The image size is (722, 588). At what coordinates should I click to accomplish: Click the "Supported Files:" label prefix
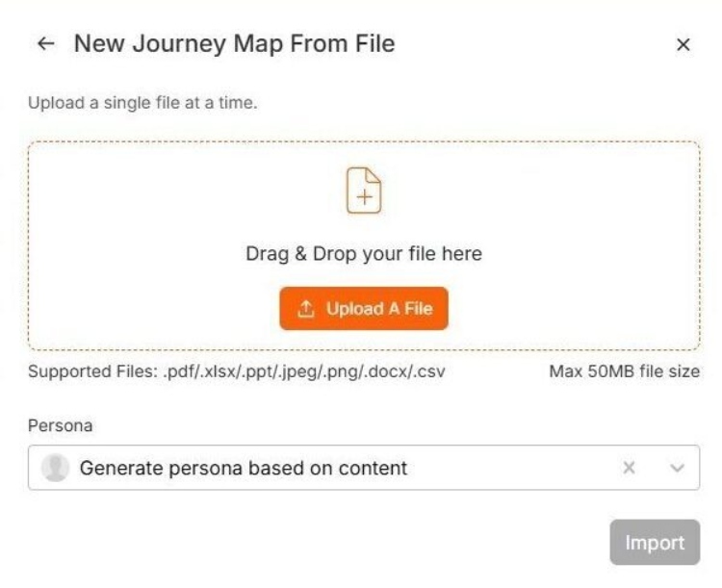coord(92,371)
